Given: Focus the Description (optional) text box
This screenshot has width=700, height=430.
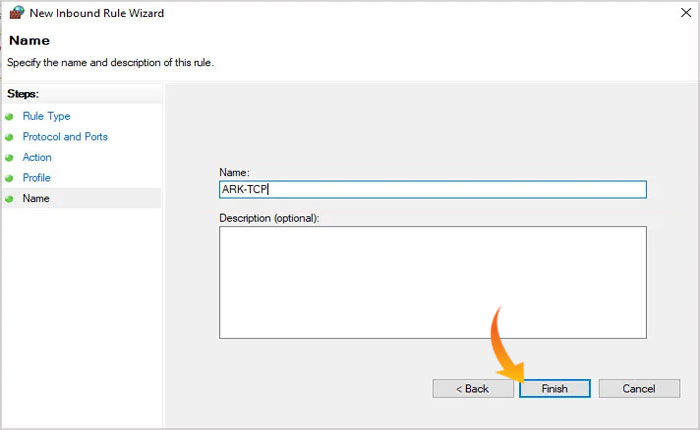Looking at the screenshot, I should [x=432, y=282].
